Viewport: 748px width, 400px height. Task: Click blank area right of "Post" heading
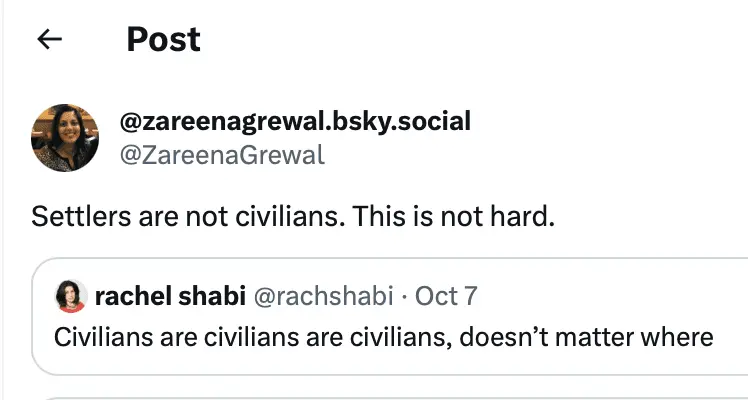click(450, 39)
